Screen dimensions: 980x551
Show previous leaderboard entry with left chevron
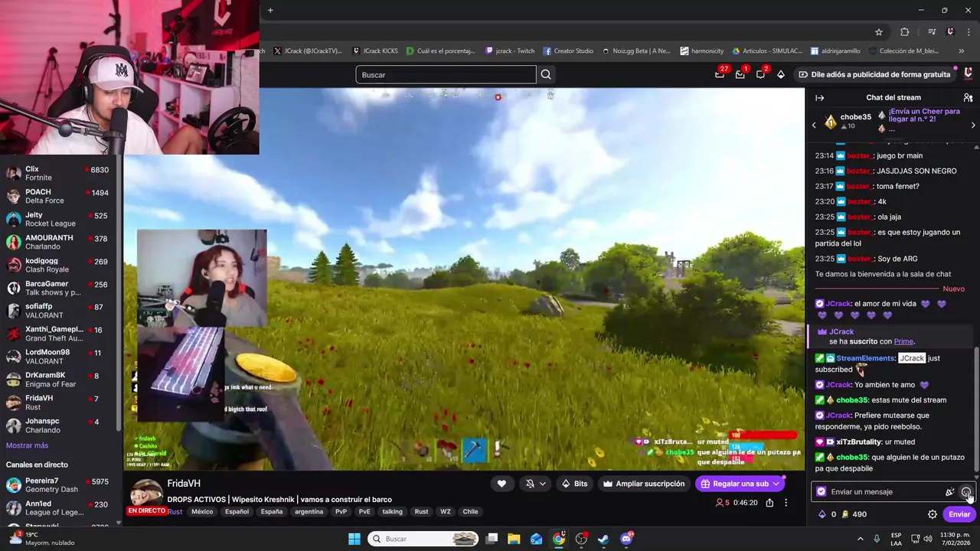pos(814,125)
